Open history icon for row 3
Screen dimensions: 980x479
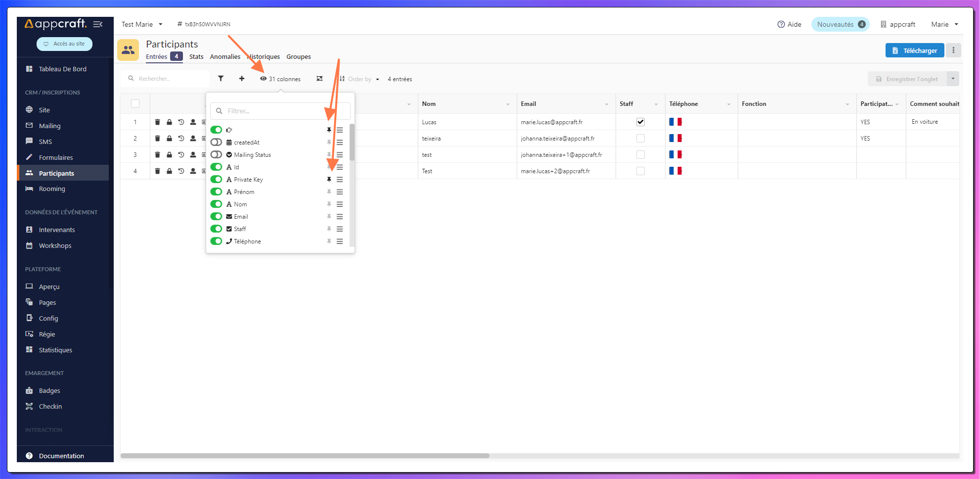pos(181,155)
